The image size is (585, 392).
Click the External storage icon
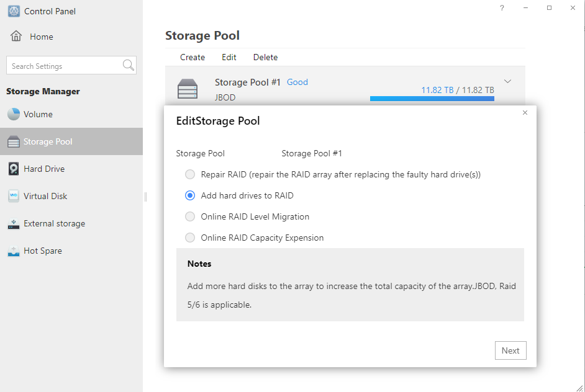click(x=14, y=223)
